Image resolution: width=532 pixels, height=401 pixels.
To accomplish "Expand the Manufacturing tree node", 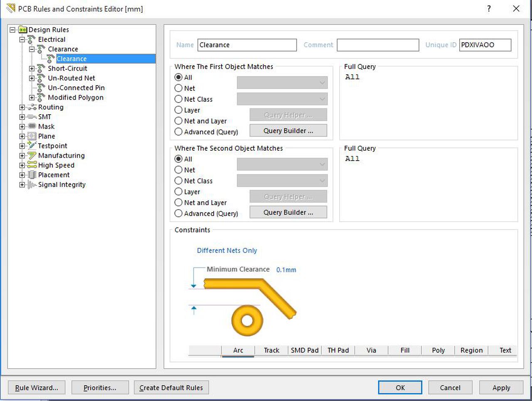I will click(x=22, y=155).
